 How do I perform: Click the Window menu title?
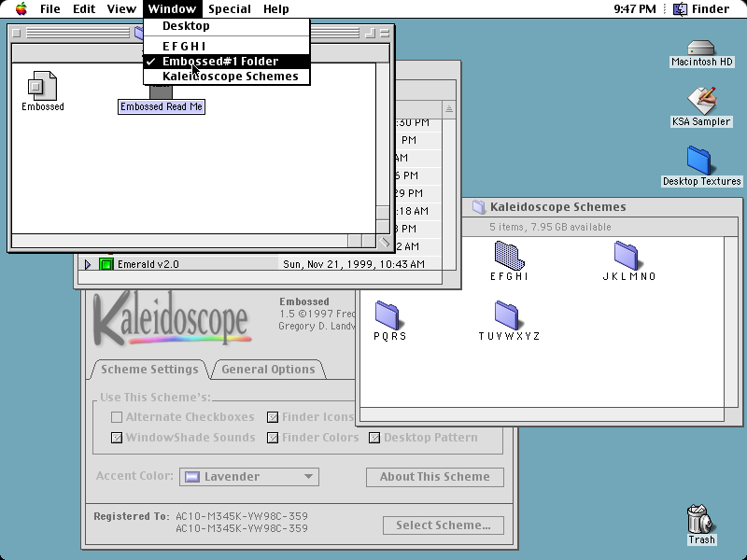(x=172, y=8)
